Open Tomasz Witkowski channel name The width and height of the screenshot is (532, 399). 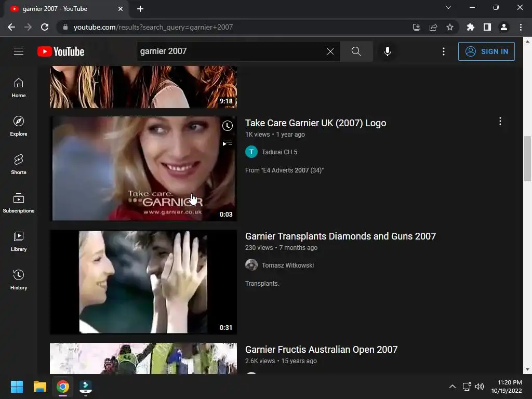288,265
